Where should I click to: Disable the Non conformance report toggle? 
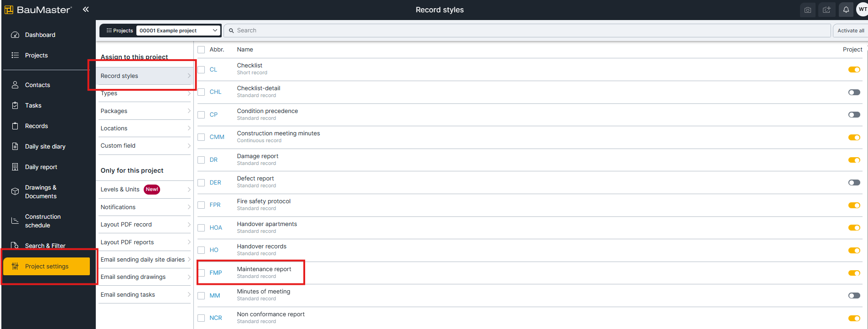[x=854, y=318]
